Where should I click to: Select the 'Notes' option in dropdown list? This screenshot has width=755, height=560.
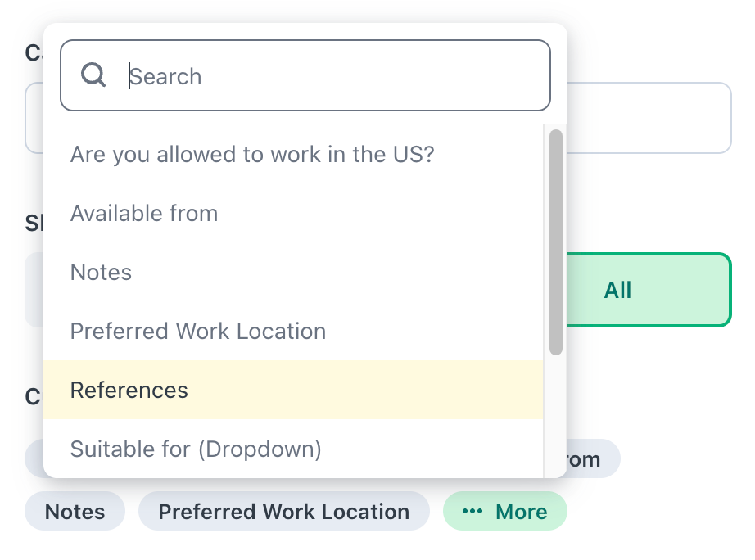point(293,272)
